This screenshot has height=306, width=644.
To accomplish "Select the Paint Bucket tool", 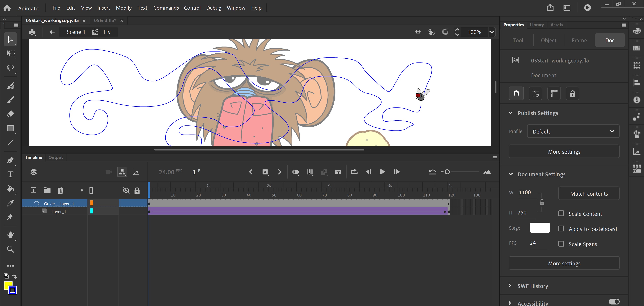I will 10,189.
